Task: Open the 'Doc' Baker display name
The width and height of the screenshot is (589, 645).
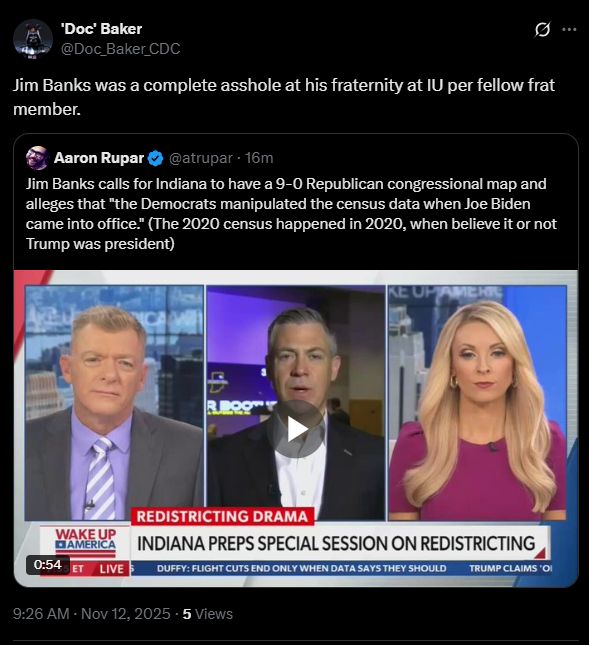Action: coord(101,29)
